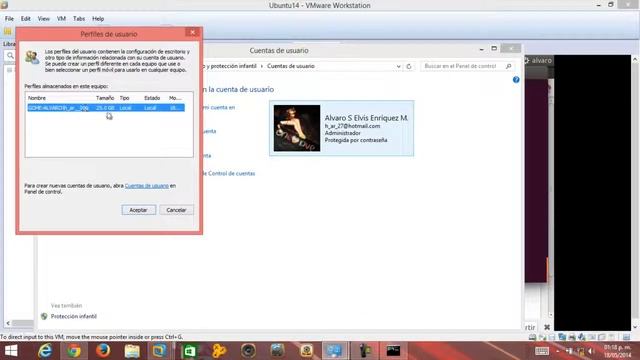
Task: Click the VMware Library search magnifier icon
Action: click(x=10, y=56)
